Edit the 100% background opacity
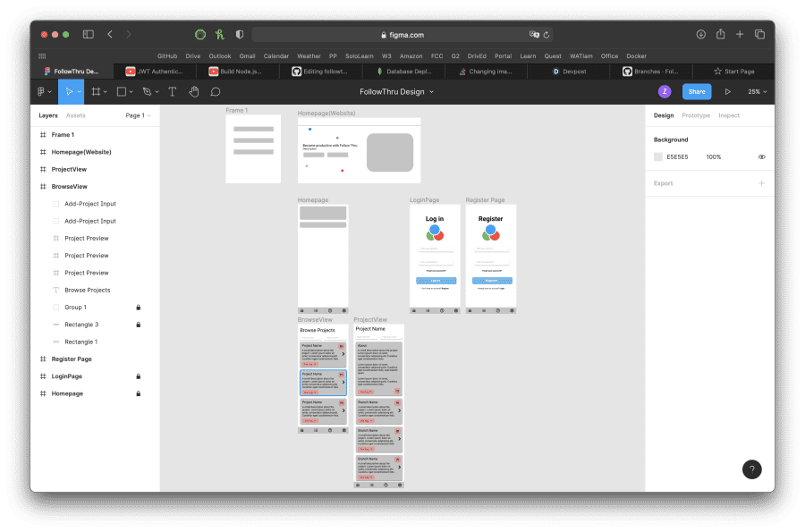805x532 pixels. point(714,157)
